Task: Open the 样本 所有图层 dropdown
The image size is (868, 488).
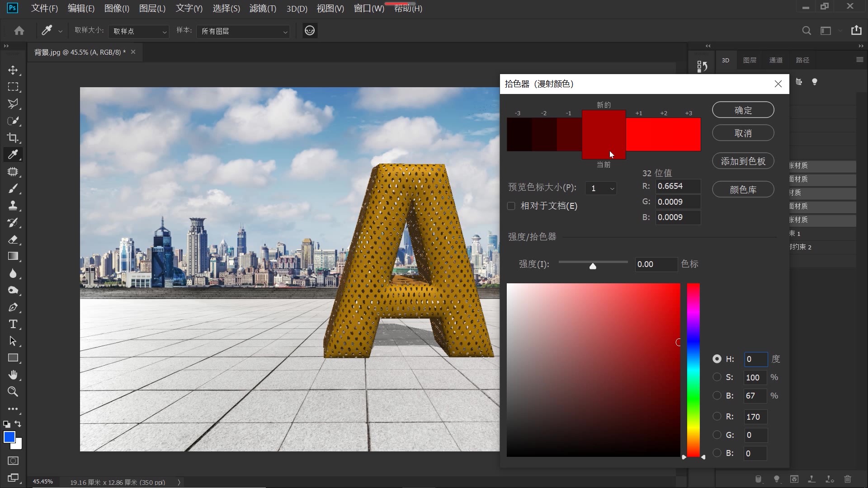Action: (243, 31)
